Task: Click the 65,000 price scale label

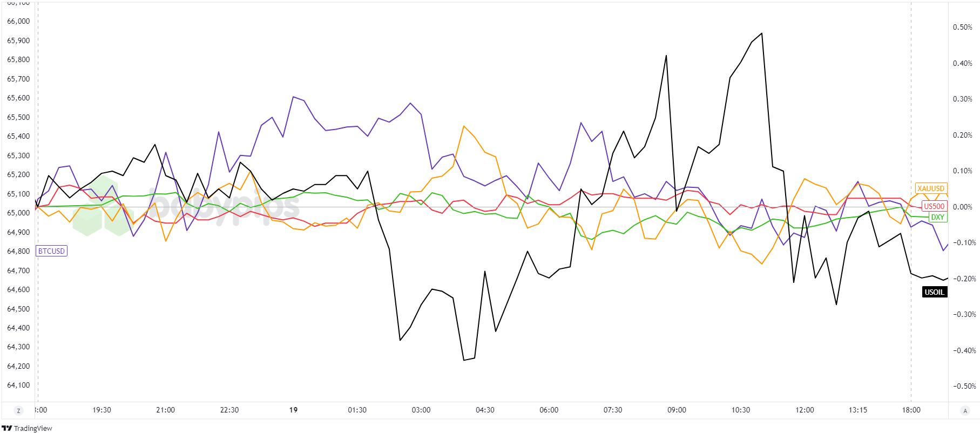Action: (18, 213)
